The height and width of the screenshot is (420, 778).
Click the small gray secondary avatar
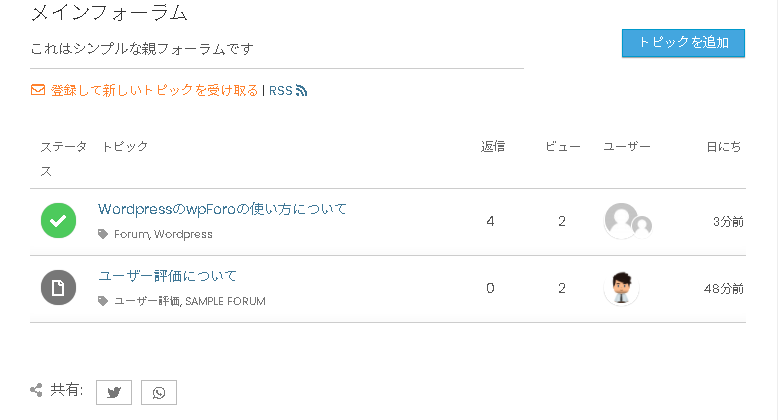tap(642, 226)
